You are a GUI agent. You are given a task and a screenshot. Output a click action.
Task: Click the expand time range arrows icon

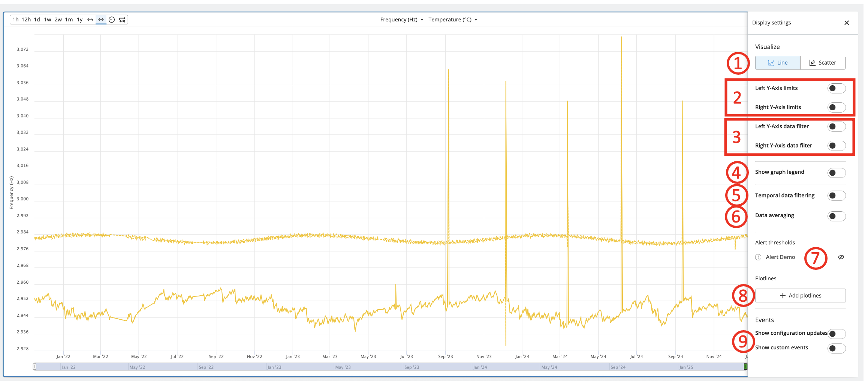coord(90,20)
